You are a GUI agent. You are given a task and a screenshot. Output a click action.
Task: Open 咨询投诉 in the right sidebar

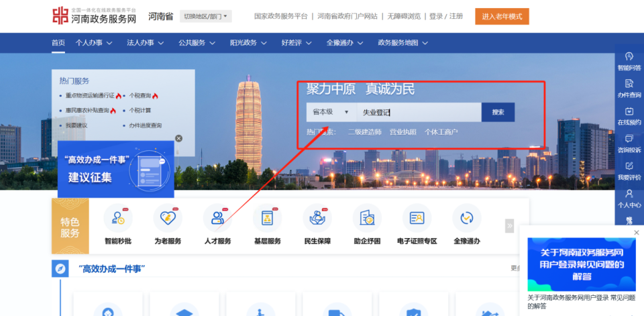click(629, 144)
